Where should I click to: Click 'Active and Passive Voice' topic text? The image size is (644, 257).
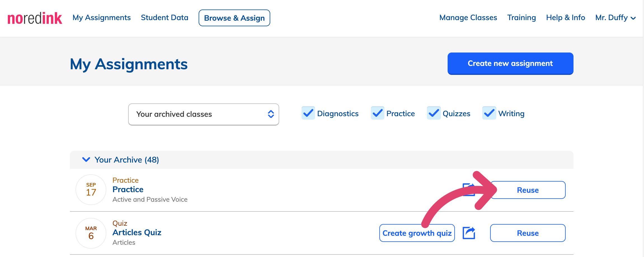tap(150, 199)
